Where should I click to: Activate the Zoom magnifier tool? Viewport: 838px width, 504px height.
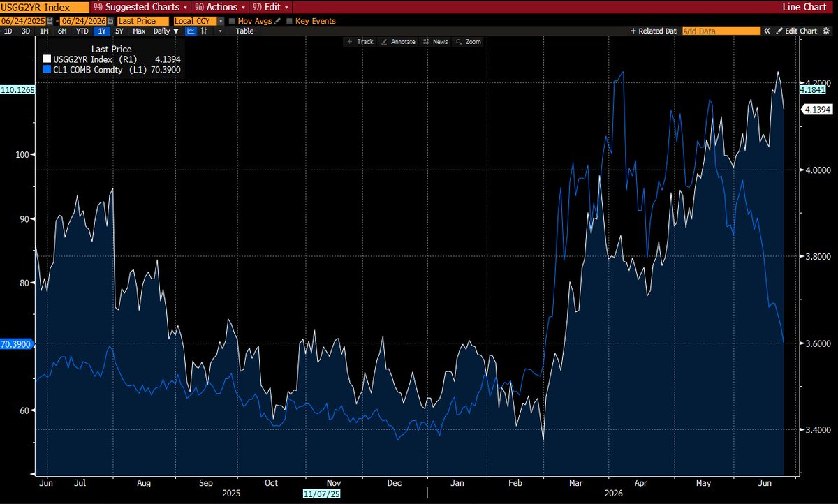point(469,42)
